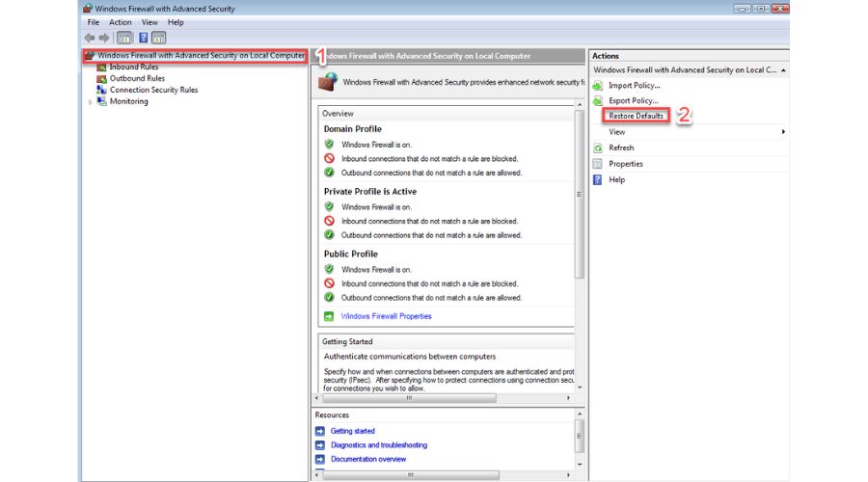
Task: Click the Domain Profile heading
Action: [x=353, y=129]
